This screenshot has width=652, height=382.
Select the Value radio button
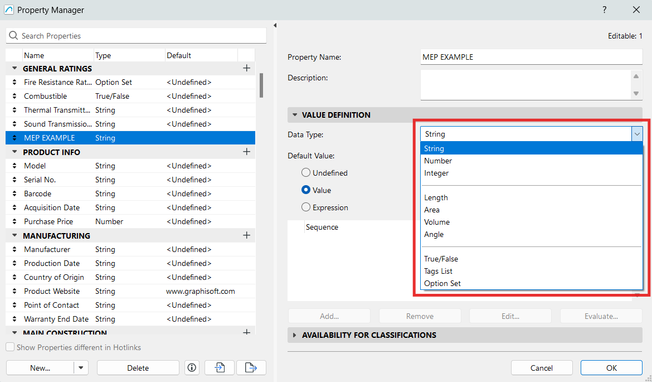(x=306, y=190)
